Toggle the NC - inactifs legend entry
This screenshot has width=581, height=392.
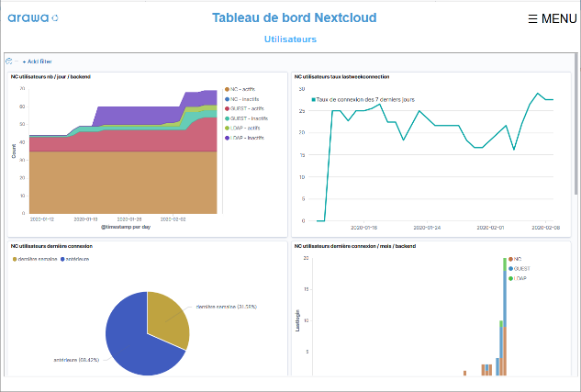tap(241, 99)
